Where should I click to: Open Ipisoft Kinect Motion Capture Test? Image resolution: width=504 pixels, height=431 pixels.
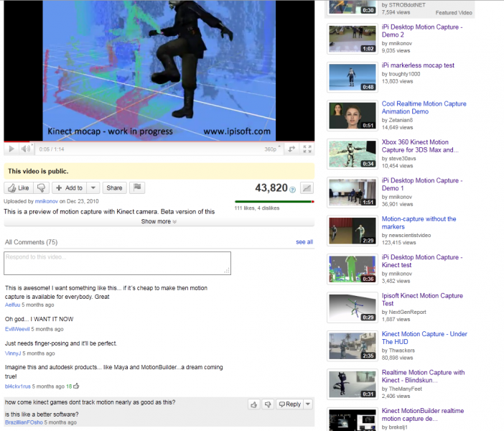click(422, 300)
